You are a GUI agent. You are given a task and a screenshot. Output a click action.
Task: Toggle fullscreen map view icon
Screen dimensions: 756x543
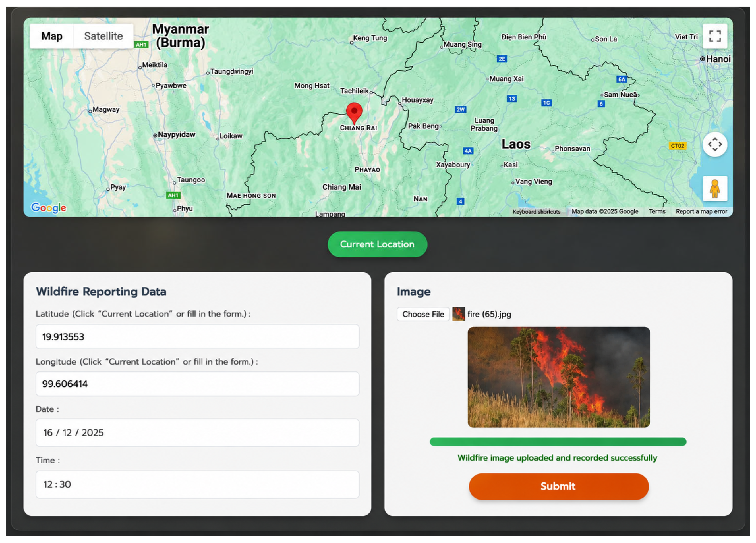click(x=715, y=36)
